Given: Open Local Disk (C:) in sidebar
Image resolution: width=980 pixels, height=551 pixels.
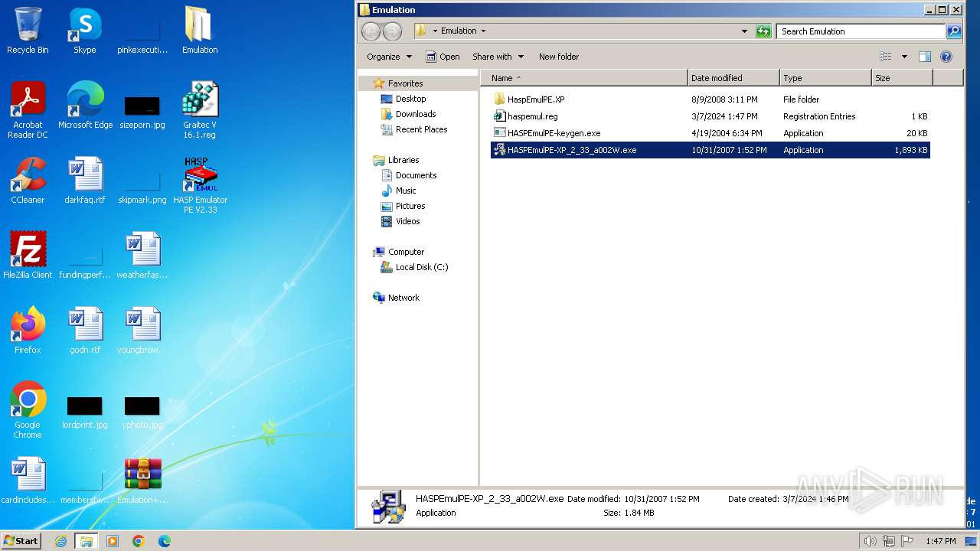Looking at the screenshot, I should point(421,267).
